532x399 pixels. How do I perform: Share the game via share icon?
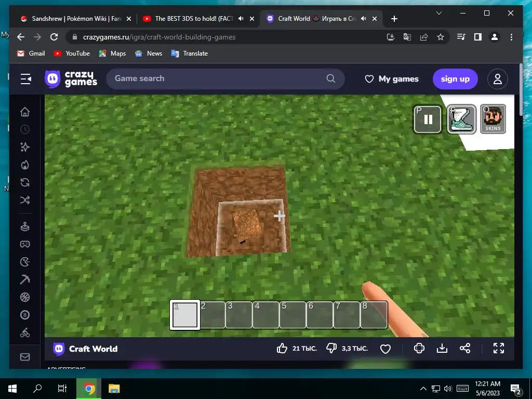[465, 348]
